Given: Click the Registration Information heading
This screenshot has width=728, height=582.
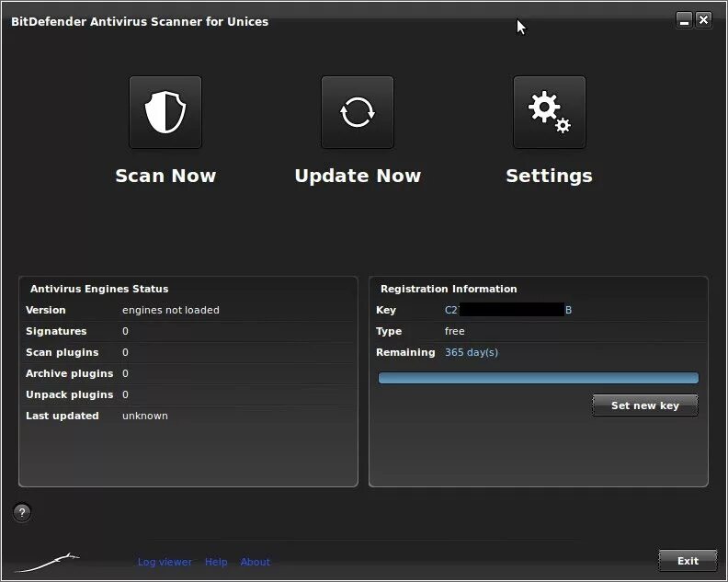Looking at the screenshot, I should [x=449, y=289].
